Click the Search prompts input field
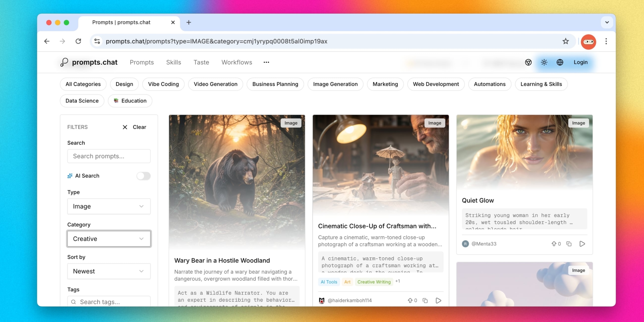The width and height of the screenshot is (644, 322). pos(109,156)
